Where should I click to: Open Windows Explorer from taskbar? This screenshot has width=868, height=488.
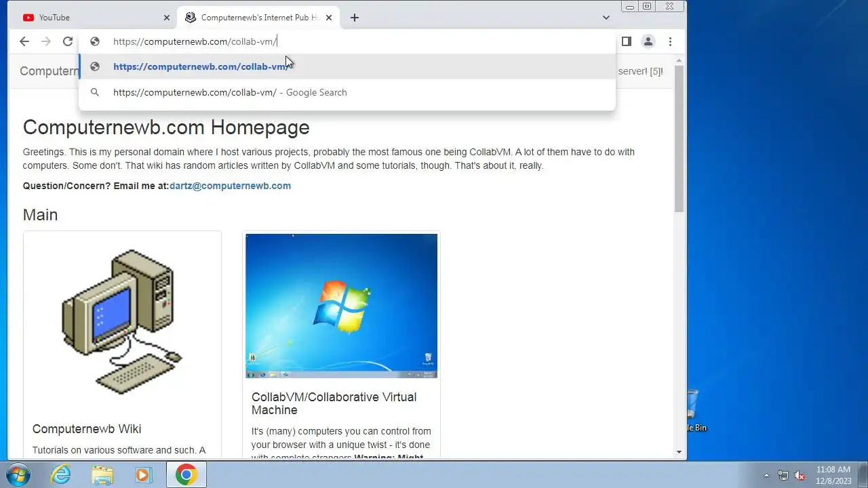[x=102, y=474]
